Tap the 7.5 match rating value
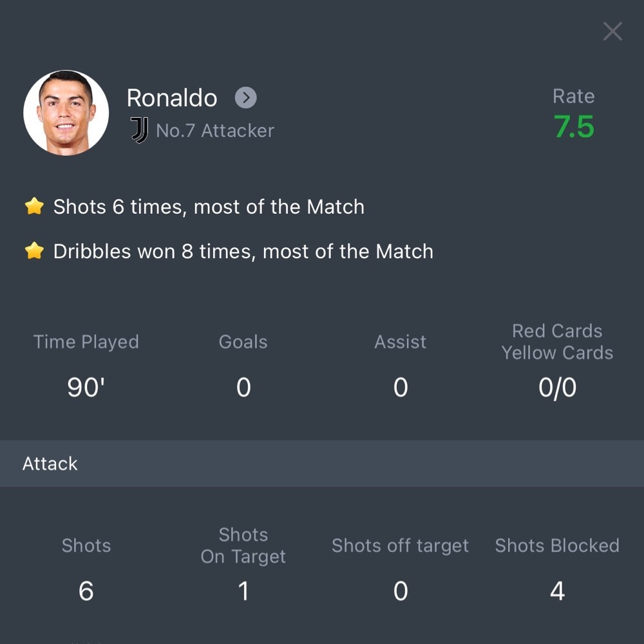This screenshot has height=644, width=644. [x=574, y=127]
